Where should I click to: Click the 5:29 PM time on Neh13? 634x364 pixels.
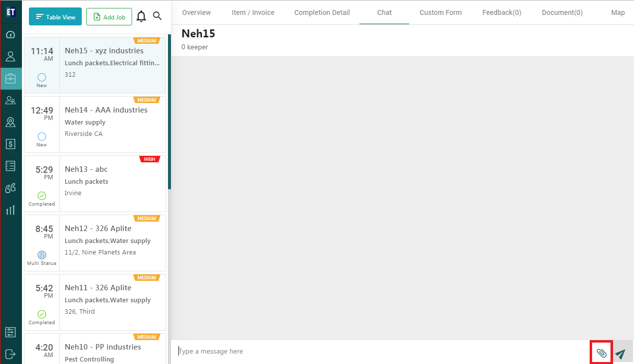[x=44, y=173]
